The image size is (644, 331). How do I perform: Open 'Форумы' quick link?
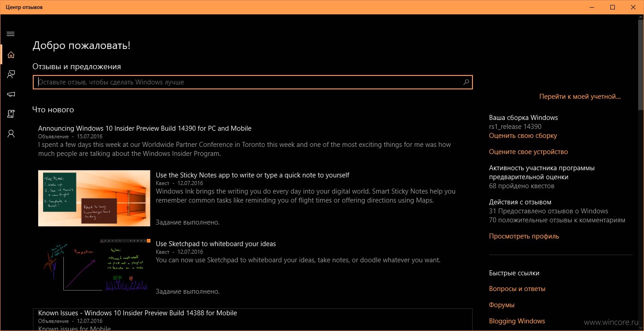click(502, 305)
